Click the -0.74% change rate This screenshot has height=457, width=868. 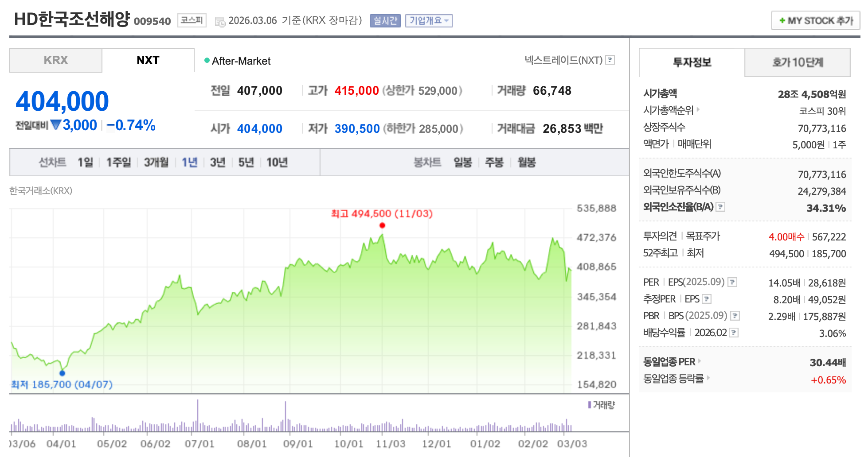coord(131,125)
